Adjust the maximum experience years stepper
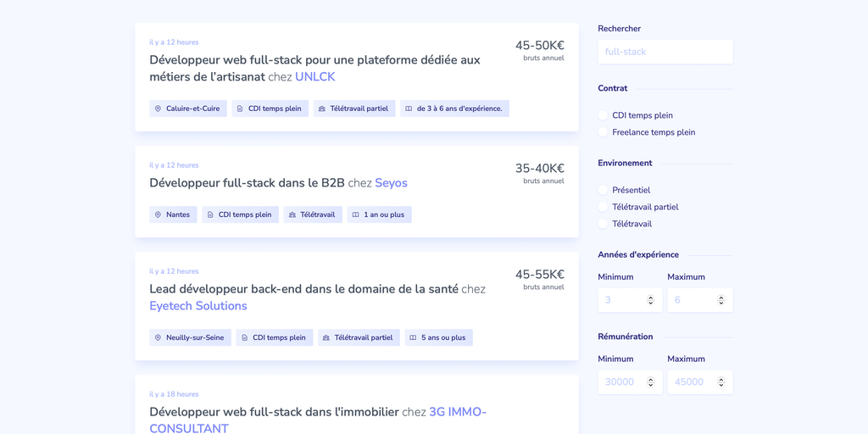The width and height of the screenshot is (868, 434). [x=721, y=300]
